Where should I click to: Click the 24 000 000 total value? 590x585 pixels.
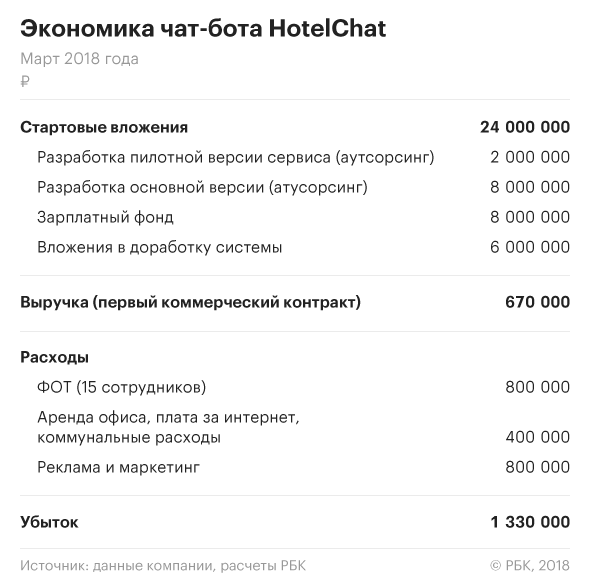point(525,127)
